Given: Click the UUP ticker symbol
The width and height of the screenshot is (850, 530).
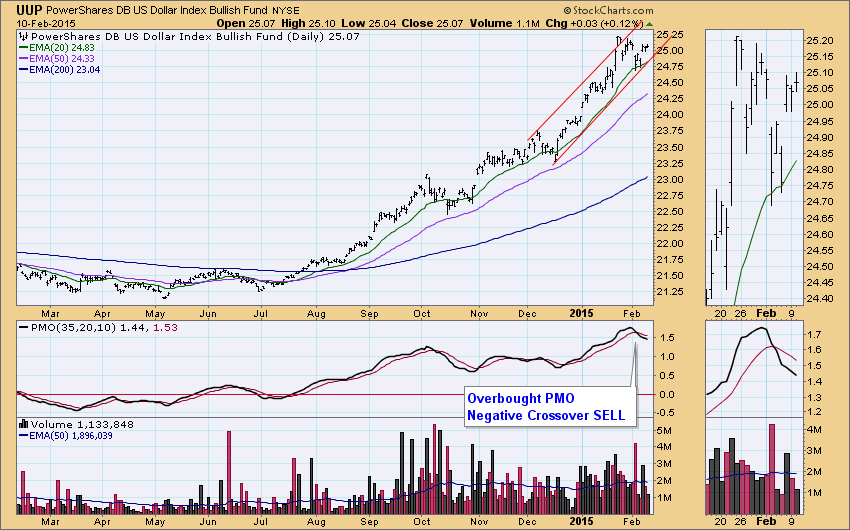Looking at the screenshot, I should [29, 10].
